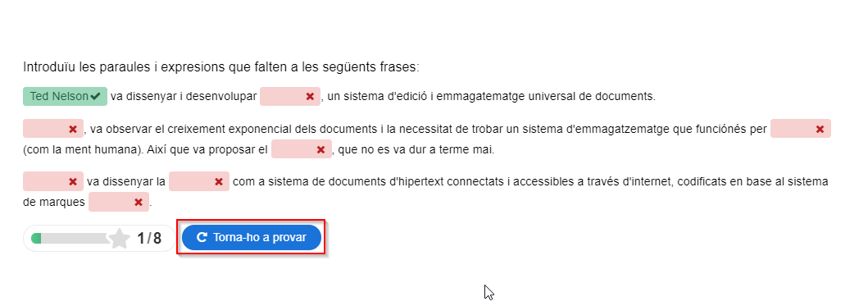Click the blank before 'un sistema d'edició'
The height and width of the screenshot is (306, 868).
pos(290,97)
